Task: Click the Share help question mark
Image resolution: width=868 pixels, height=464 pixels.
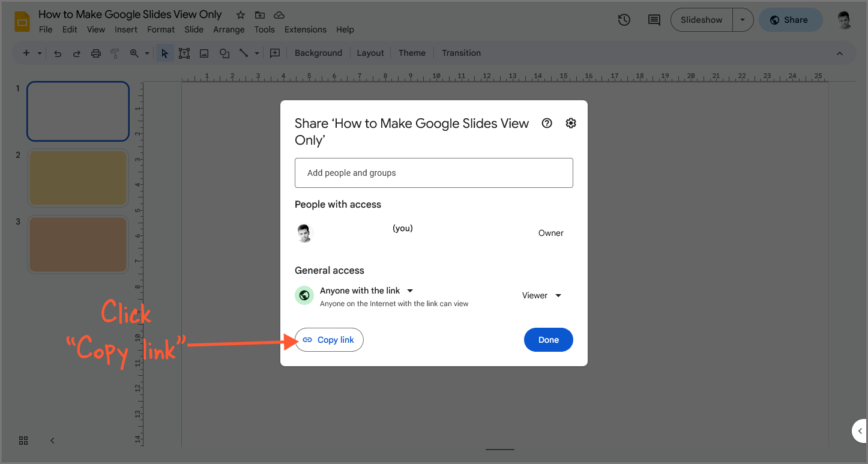Action: [546, 122]
